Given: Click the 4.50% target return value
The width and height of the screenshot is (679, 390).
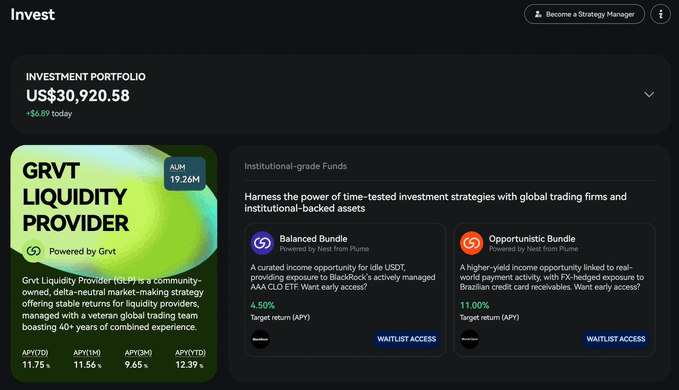Looking at the screenshot, I should tap(262, 306).
